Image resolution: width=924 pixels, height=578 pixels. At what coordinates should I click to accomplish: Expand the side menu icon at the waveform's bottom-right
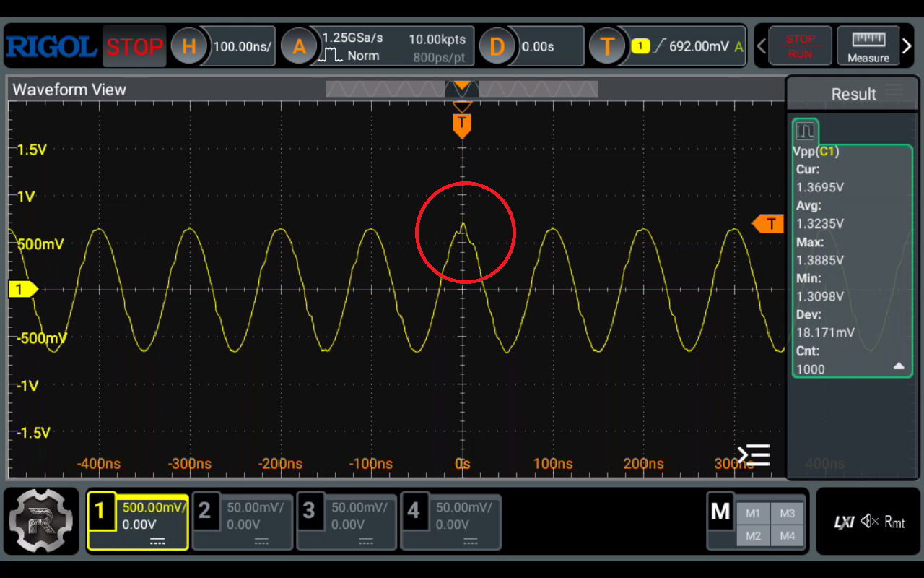coord(754,454)
